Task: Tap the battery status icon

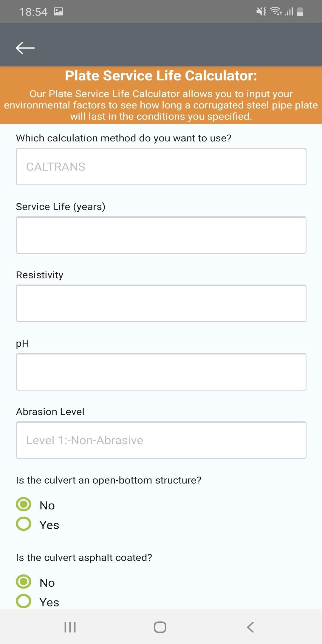Action: [x=300, y=12]
